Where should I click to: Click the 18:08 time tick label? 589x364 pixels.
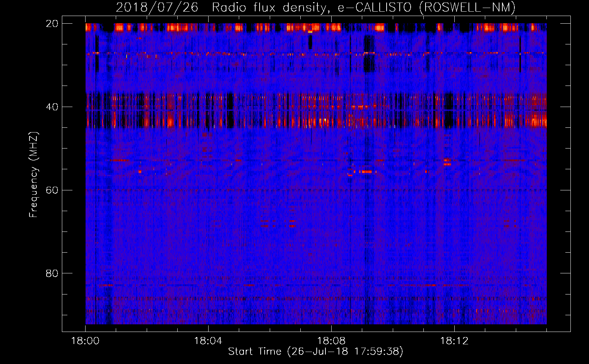[331, 341]
